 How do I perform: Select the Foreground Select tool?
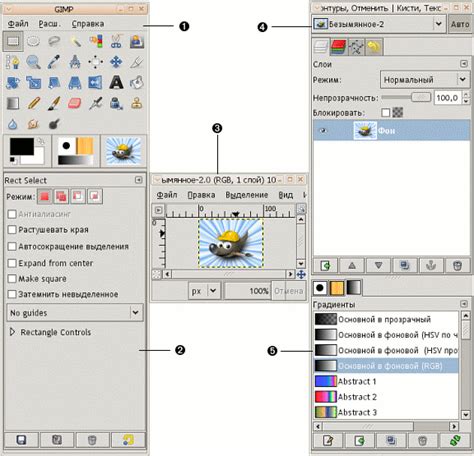[137, 41]
